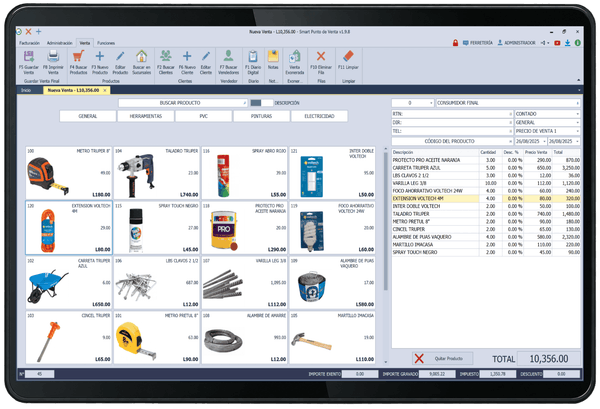Click the green info icon
This screenshot has width=600, height=409.
[x=577, y=43]
